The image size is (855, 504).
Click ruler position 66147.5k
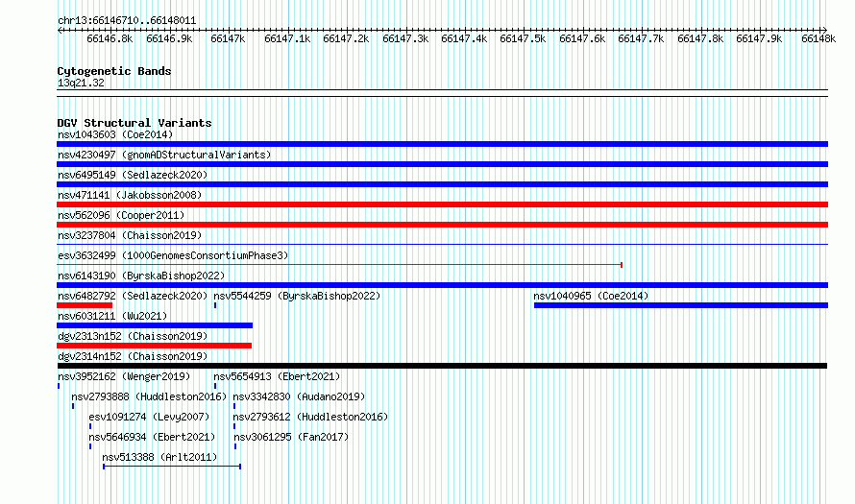coord(523,38)
